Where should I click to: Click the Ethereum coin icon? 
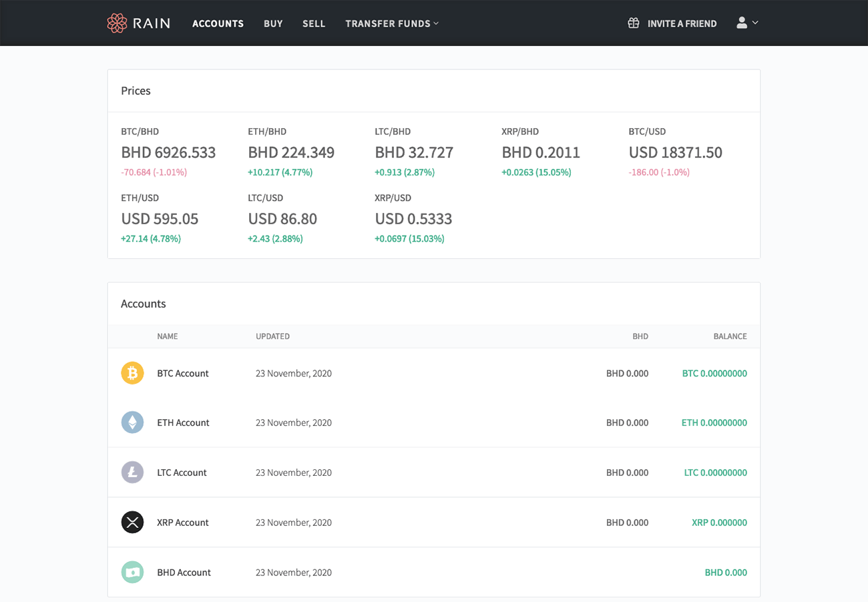[x=132, y=422]
